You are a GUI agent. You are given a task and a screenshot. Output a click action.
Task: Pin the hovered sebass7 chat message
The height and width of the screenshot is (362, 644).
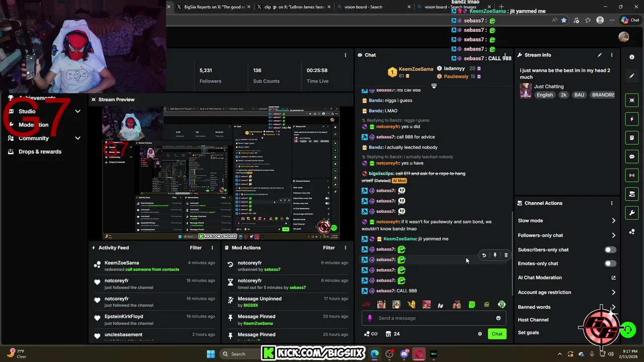coord(495,255)
